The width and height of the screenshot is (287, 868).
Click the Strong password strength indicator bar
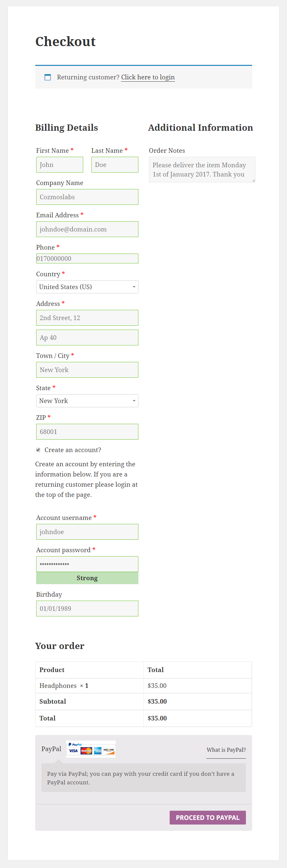click(x=87, y=578)
